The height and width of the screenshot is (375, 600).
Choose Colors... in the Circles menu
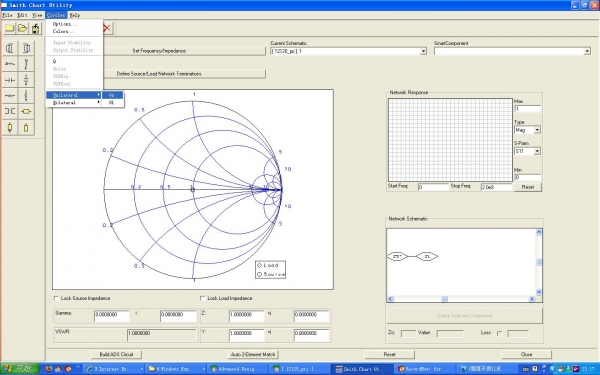tap(74, 31)
